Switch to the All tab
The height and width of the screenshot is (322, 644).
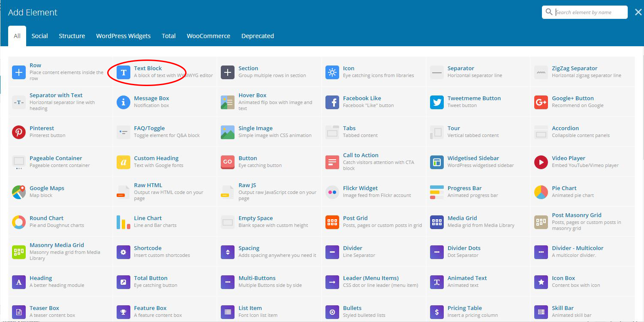tap(17, 36)
